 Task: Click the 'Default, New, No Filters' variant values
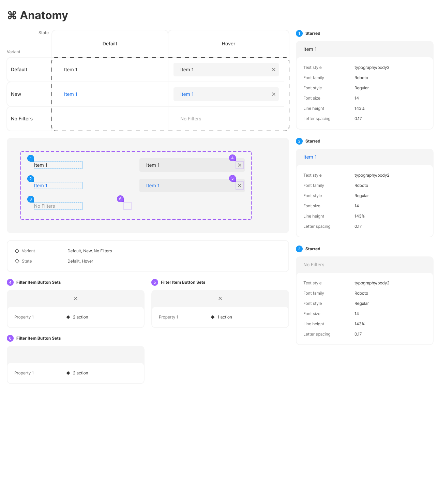90,251
